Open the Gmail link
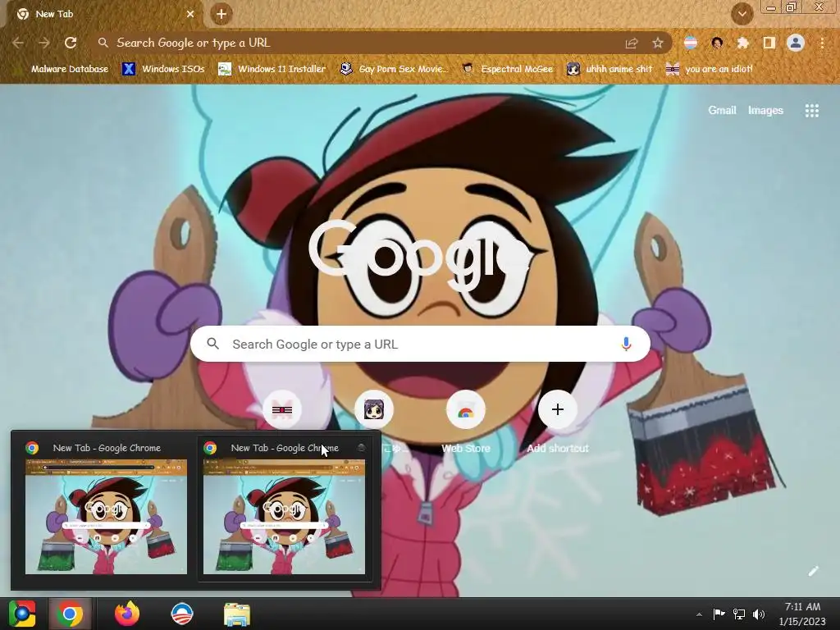Viewport: 840px width, 630px height. (x=722, y=111)
